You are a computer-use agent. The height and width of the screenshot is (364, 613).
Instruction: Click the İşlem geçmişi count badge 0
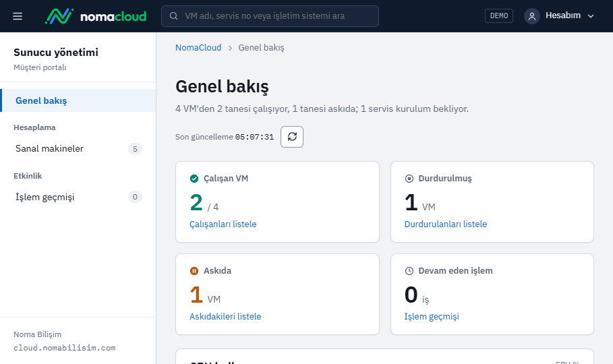click(135, 197)
